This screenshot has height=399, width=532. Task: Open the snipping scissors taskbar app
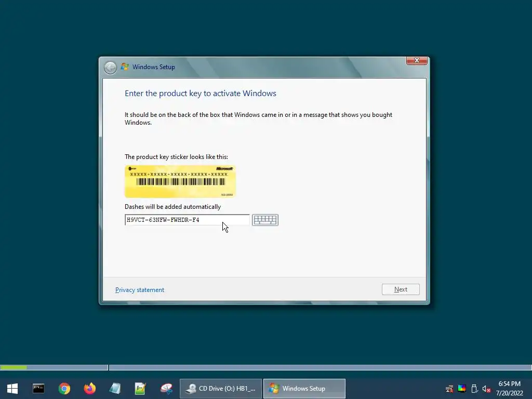[x=166, y=389]
